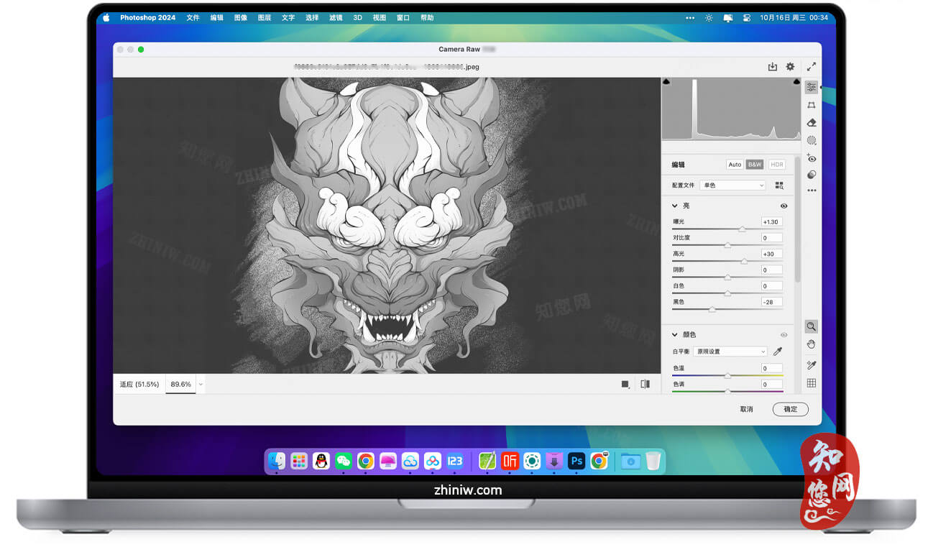Open the 白平衡 原照设置 dropdown
The height and width of the screenshot is (560, 933).
pyautogui.click(x=731, y=352)
